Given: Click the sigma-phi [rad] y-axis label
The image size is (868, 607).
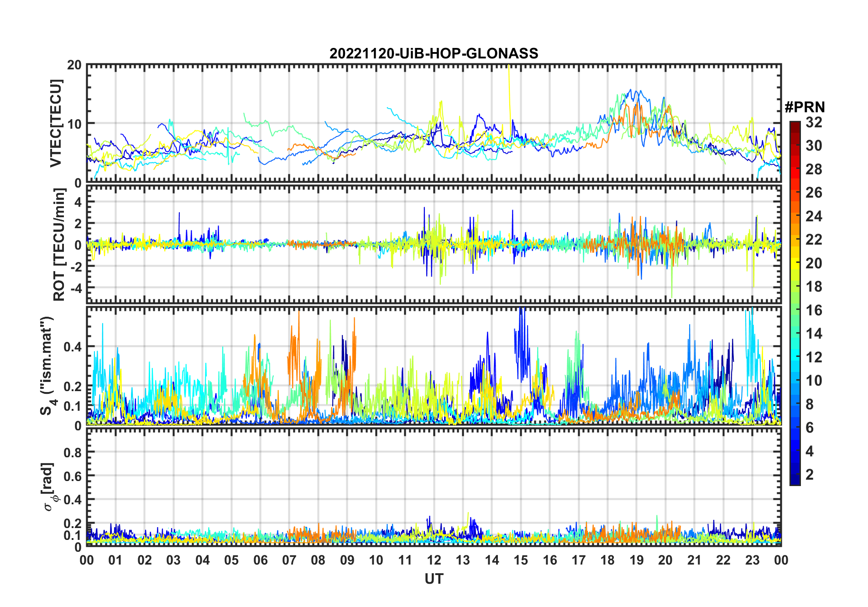Looking at the screenshot, I should click(48, 487).
